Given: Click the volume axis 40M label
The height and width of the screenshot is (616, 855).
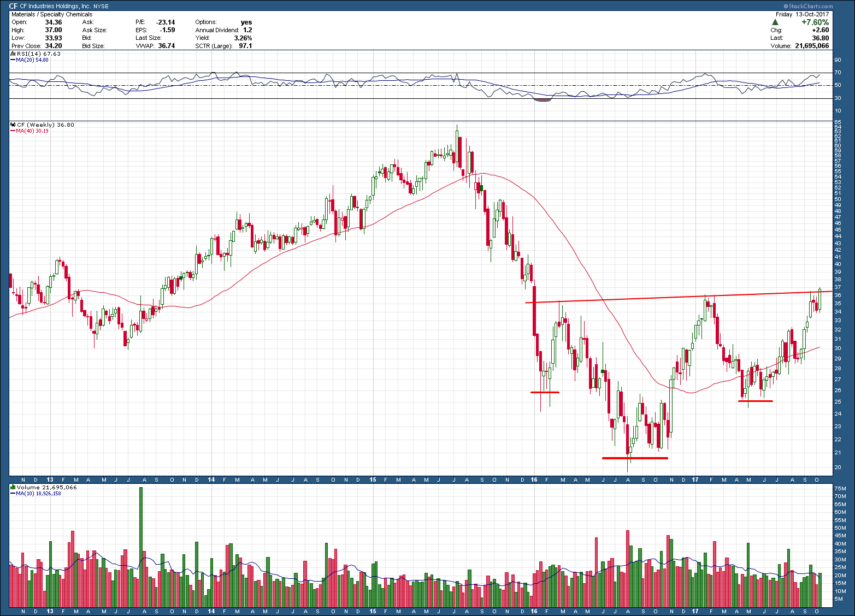Looking at the screenshot, I should click(x=839, y=544).
